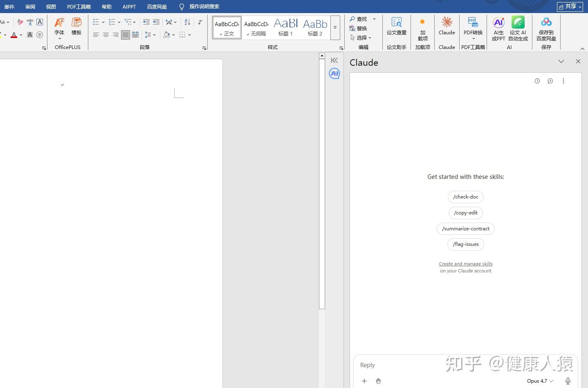Open the 加载项 add-ins button

(423, 29)
